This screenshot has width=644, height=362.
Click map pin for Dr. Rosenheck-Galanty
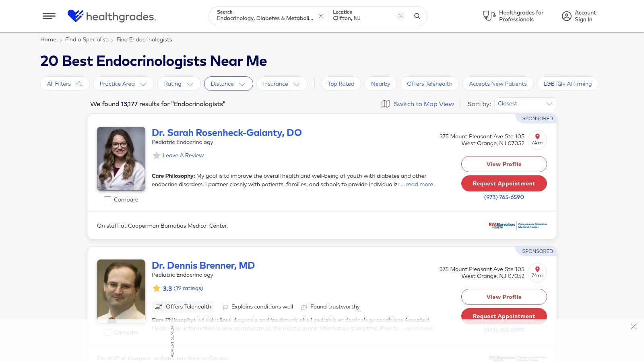[x=537, y=140]
